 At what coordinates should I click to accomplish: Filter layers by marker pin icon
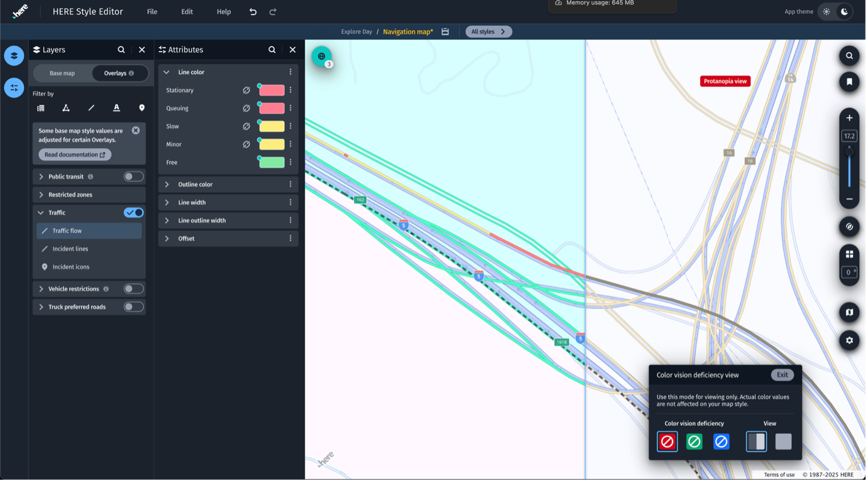tap(142, 109)
